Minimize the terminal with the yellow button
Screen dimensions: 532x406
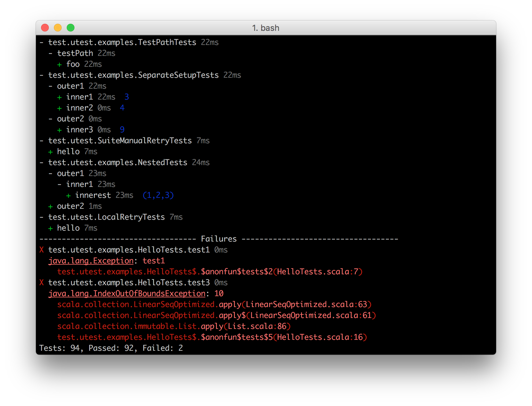[57, 28]
